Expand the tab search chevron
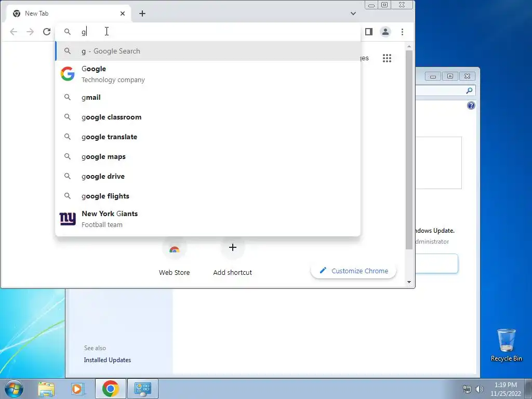 click(353, 14)
